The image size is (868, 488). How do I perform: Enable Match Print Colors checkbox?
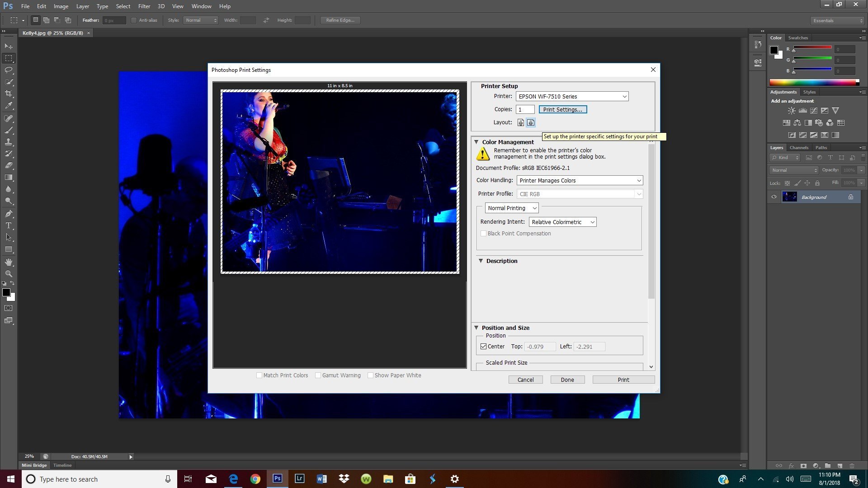pos(259,375)
